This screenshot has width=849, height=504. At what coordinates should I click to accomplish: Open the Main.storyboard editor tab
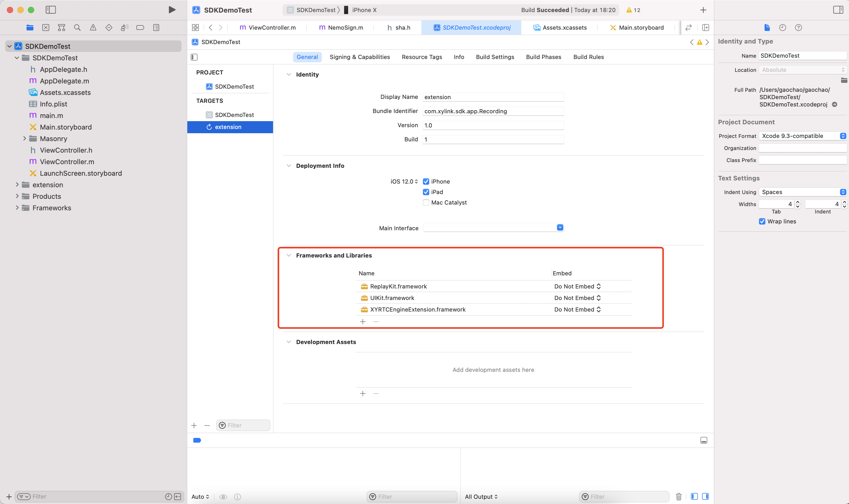coord(637,28)
